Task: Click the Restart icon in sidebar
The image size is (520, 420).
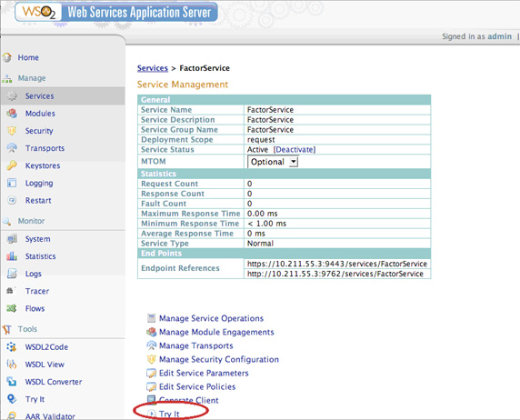Action: pos(12,200)
